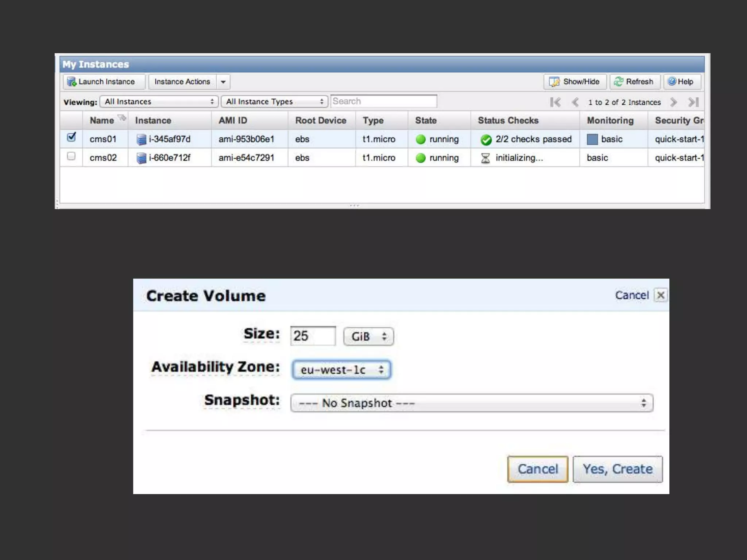This screenshot has height=560, width=747.
Task: Click previous page arrow in pager
Action: coord(575,102)
